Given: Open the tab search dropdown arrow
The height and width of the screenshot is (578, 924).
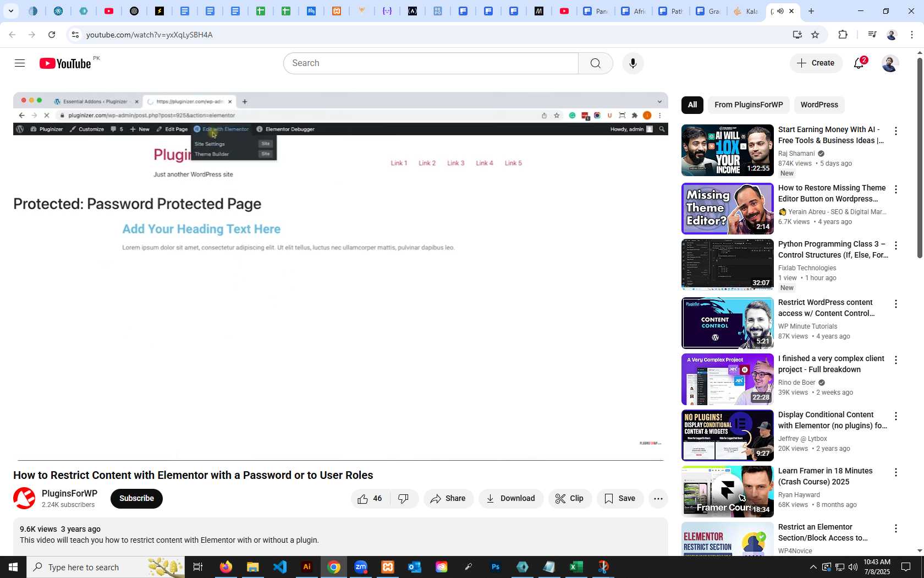Looking at the screenshot, I should pos(11,11).
